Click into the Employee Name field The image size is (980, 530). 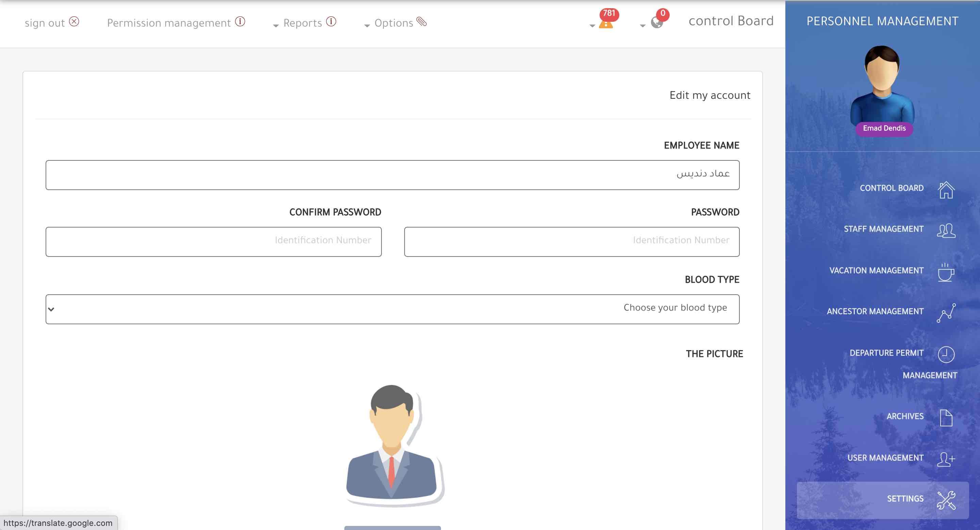click(392, 175)
